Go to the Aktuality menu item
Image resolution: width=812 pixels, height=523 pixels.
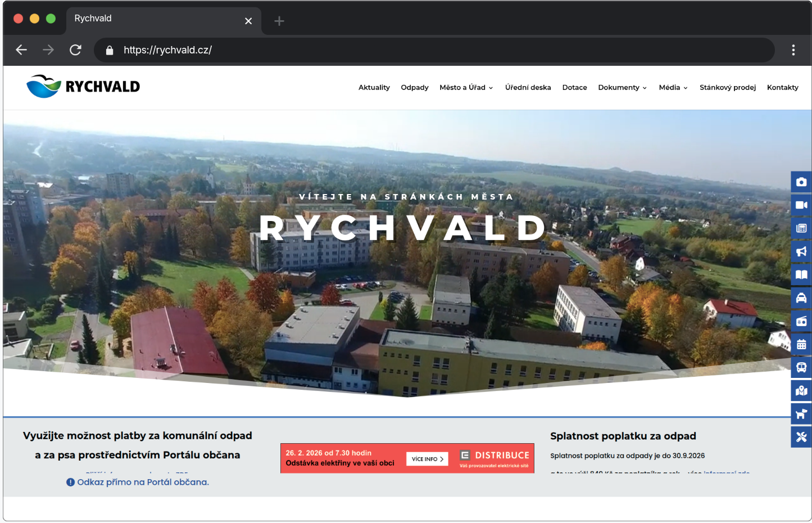tap(374, 88)
